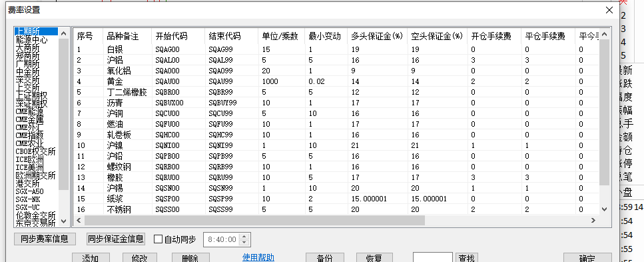Open the 使用帮助 link

(258, 257)
